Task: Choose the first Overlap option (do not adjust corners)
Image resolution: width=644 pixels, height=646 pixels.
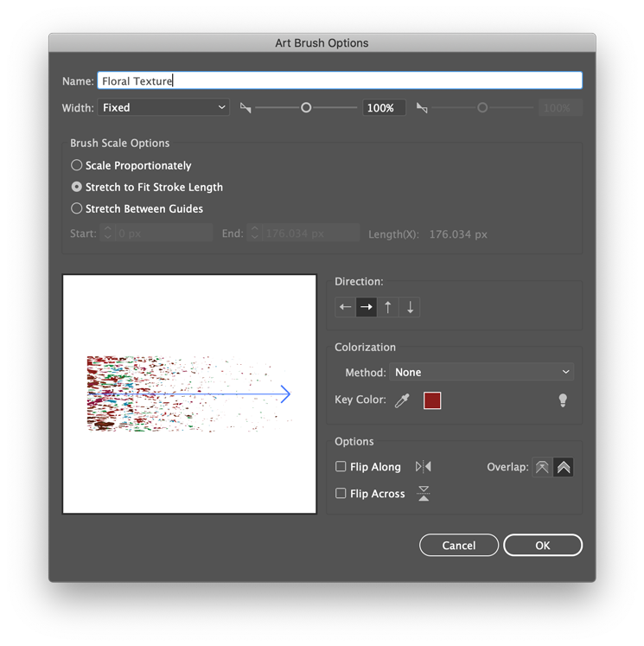Action: [x=542, y=467]
